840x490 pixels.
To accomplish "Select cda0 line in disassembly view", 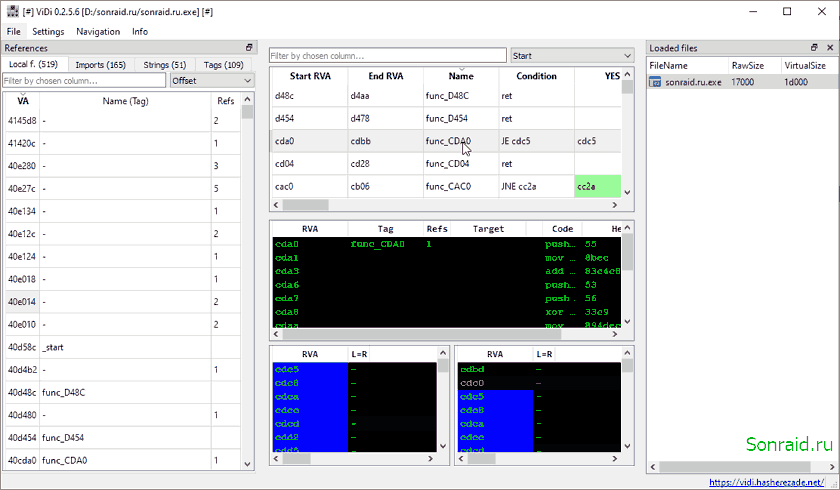I will point(446,244).
